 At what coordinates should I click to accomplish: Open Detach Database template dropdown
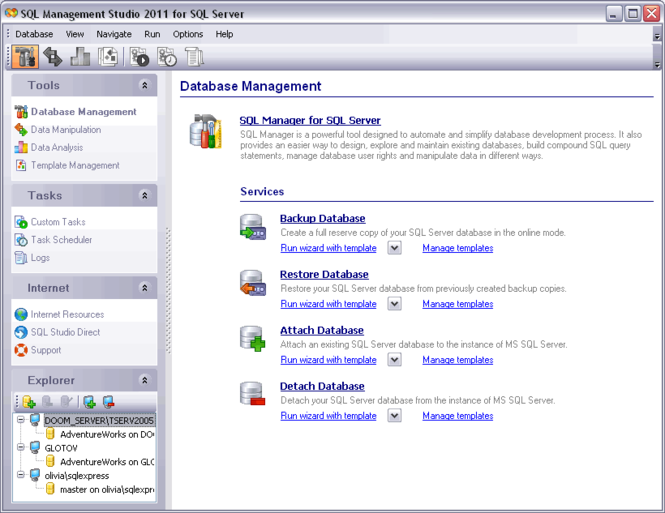394,416
